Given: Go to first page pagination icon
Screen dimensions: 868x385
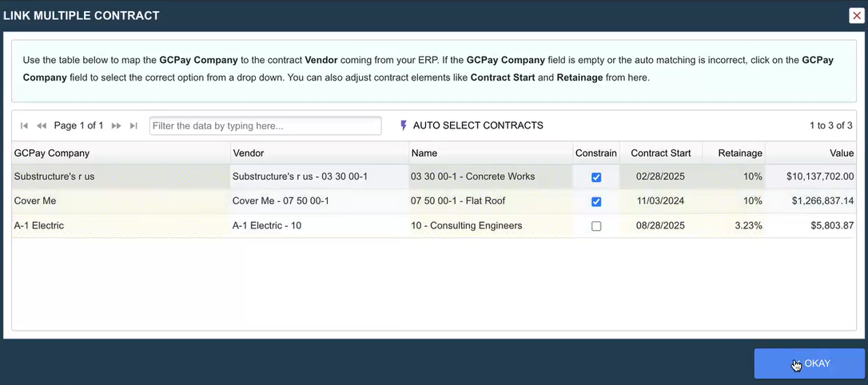Looking at the screenshot, I should [24, 126].
